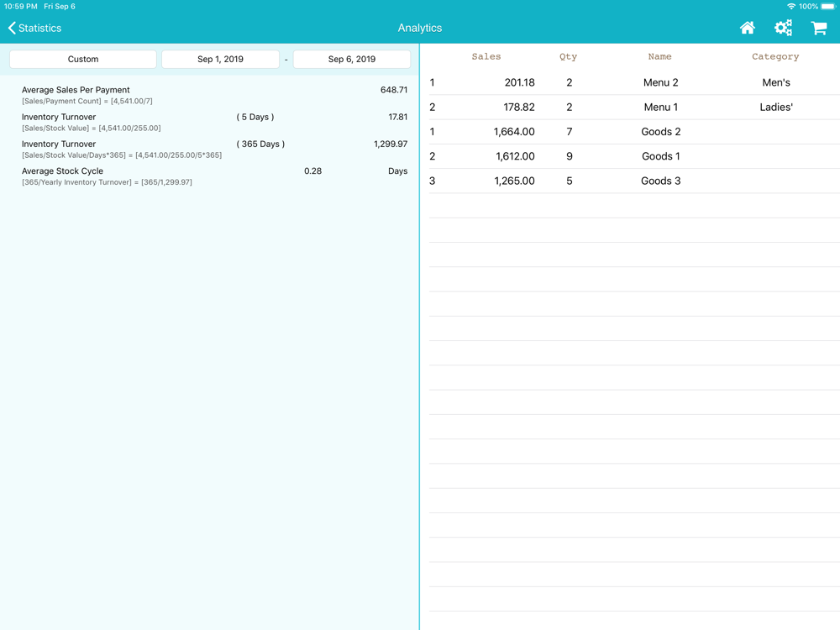Sort by Name column header
840x630 pixels.
659,57
